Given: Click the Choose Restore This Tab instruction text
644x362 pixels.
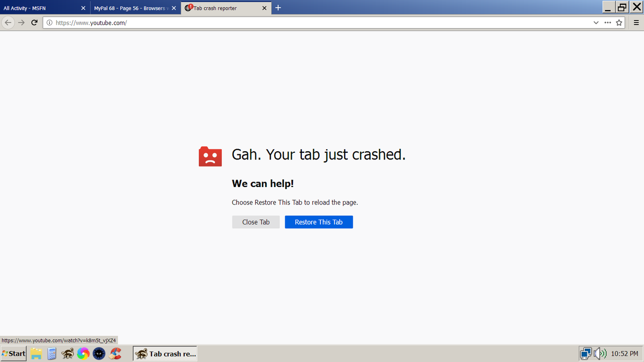Looking at the screenshot, I should coord(295,203).
